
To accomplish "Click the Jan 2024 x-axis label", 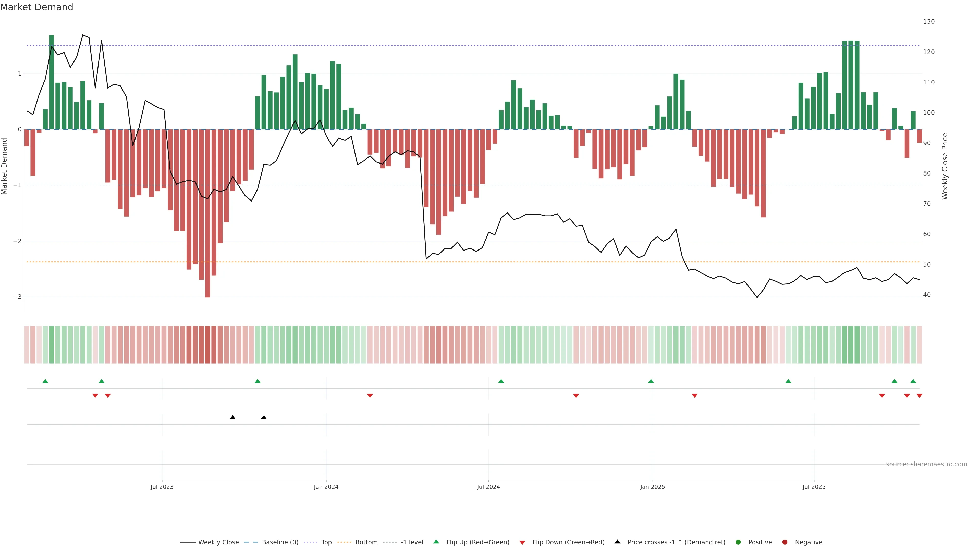I will [x=326, y=487].
